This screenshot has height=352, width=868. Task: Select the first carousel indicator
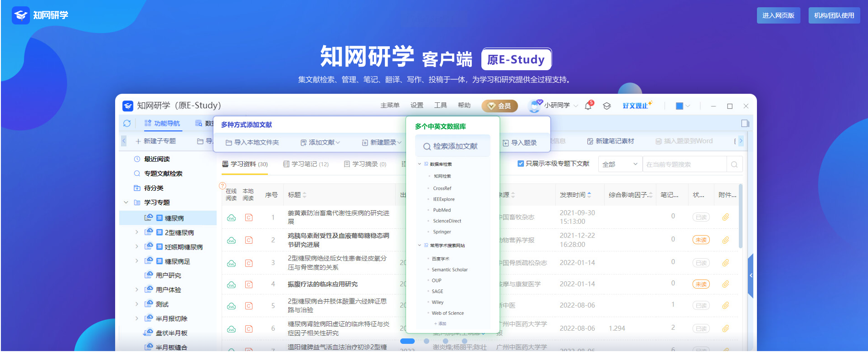coord(407,341)
